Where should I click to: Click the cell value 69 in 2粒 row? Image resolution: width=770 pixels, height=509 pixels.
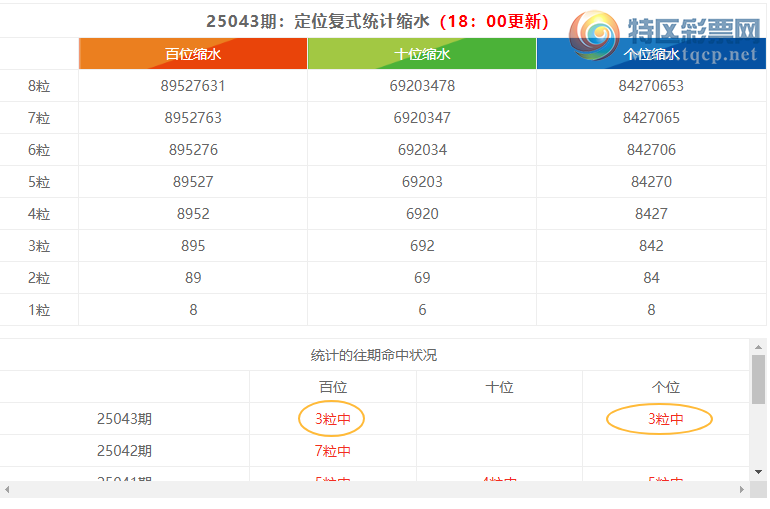coord(422,278)
